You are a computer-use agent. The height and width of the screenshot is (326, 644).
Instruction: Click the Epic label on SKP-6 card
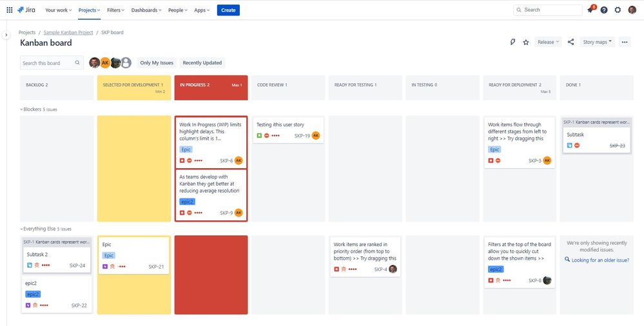186,149
